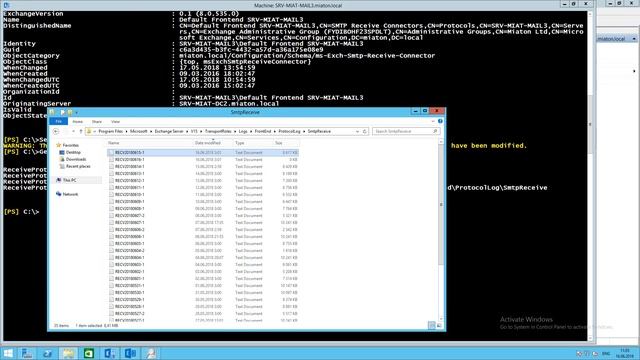Viewport: 640px width, 360px height.
Task: Open Customize Quick Access Toolbar dropdown
Action: pyautogui.click(x=76, y=112)
